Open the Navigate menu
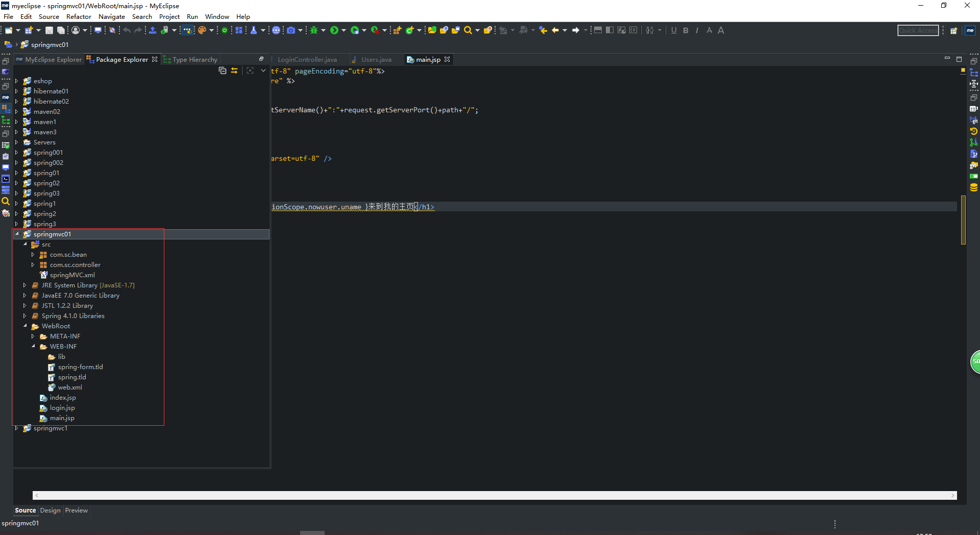Image resolution: width=980 pixels, height=535 pixels. tap(112, 16)
